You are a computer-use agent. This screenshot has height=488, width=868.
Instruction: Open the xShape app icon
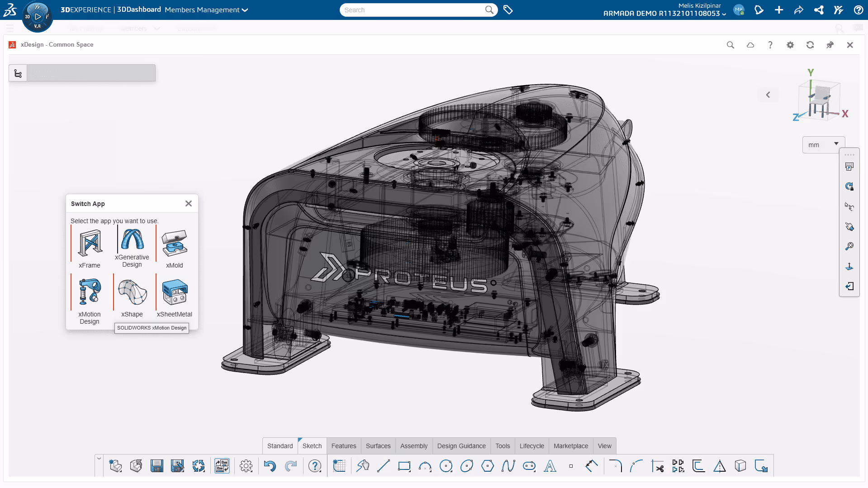pyautogui.click(x=132, y=292)
